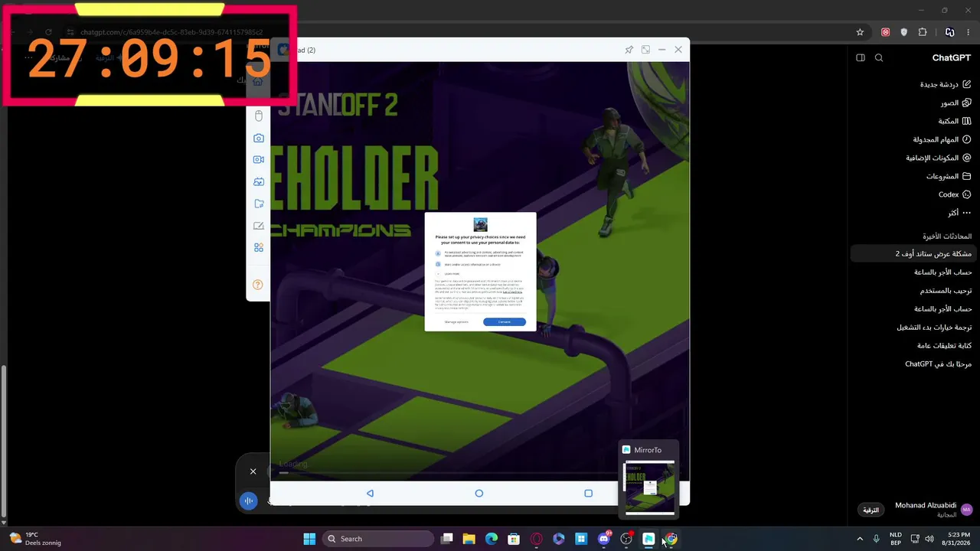Open the List of partners link

tap(512, 292)
